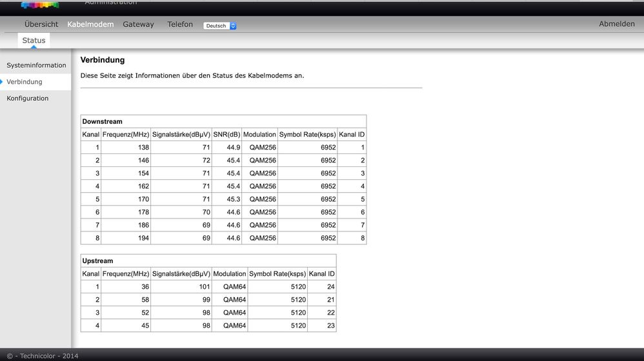644x361 pixels.
Task: Click the Verbindung page heading
Action: coord(102,60)
